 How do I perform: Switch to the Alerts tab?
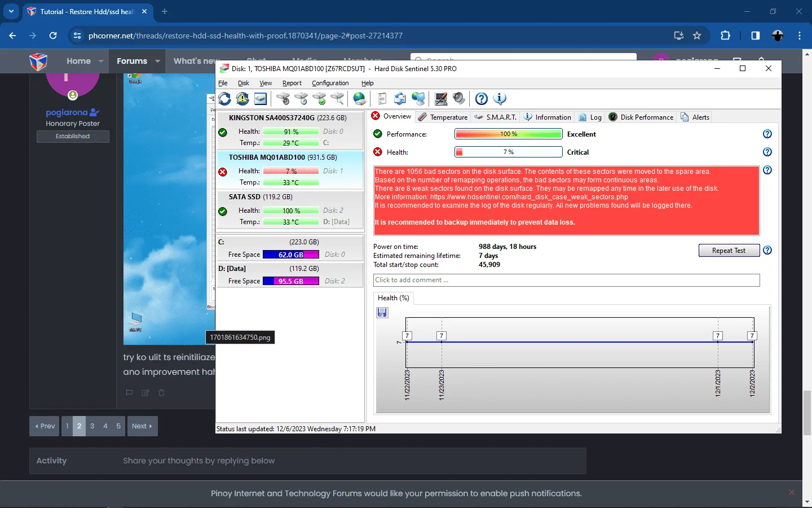click(695, 117)
